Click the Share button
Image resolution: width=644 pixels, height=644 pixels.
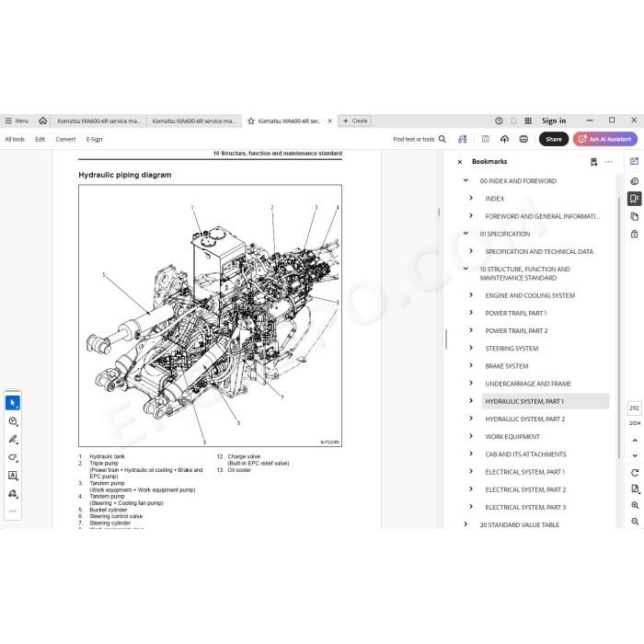click(554, 139)
